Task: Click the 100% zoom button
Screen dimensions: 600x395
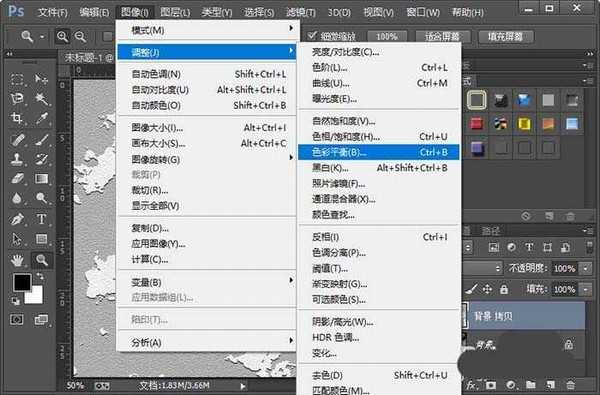Action: tap(387, 37)
